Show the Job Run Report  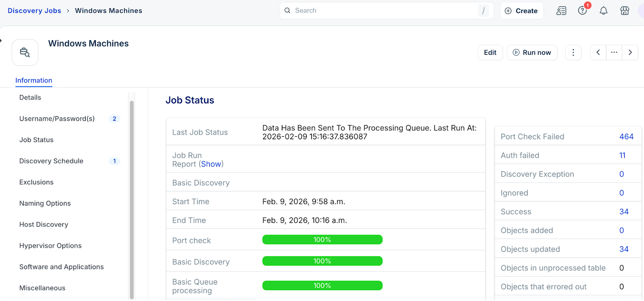point(211,164)
